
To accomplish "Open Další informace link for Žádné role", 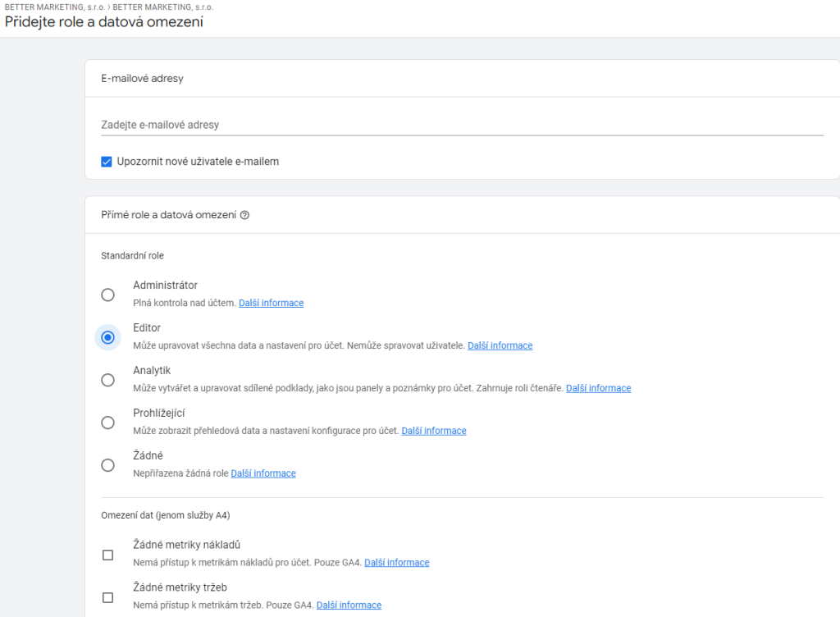I will coord(263,473).
